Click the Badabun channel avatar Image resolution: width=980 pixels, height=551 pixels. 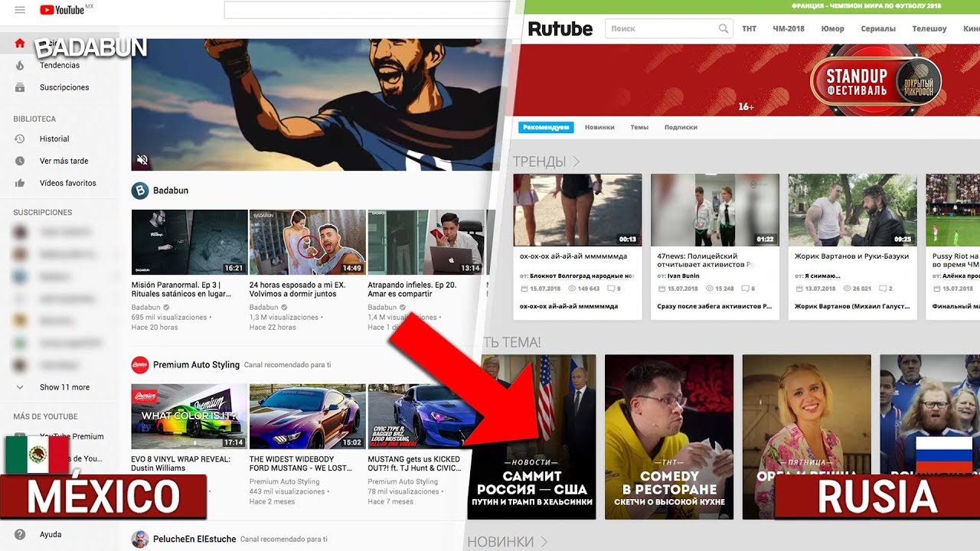pyautogui.click(x=140, y=191)
